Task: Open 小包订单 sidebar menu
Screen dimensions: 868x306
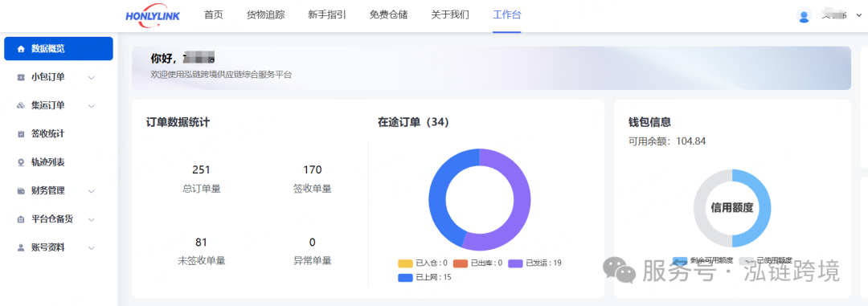Action: click(x=59, y=77)
